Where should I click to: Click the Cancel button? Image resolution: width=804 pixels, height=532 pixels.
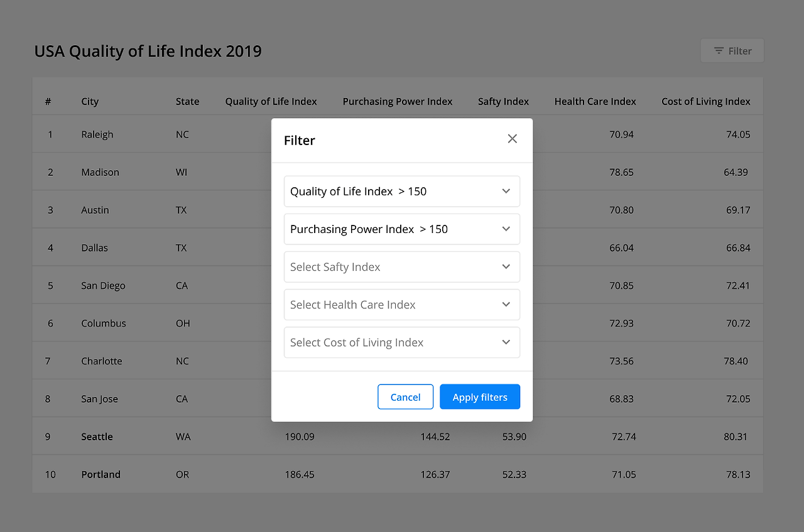[405, 396]
